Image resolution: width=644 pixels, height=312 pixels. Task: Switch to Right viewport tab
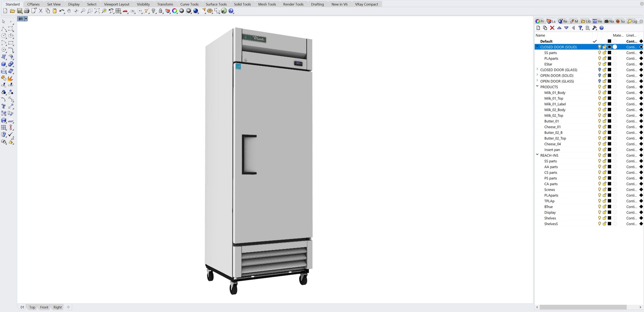coord(58,307)
